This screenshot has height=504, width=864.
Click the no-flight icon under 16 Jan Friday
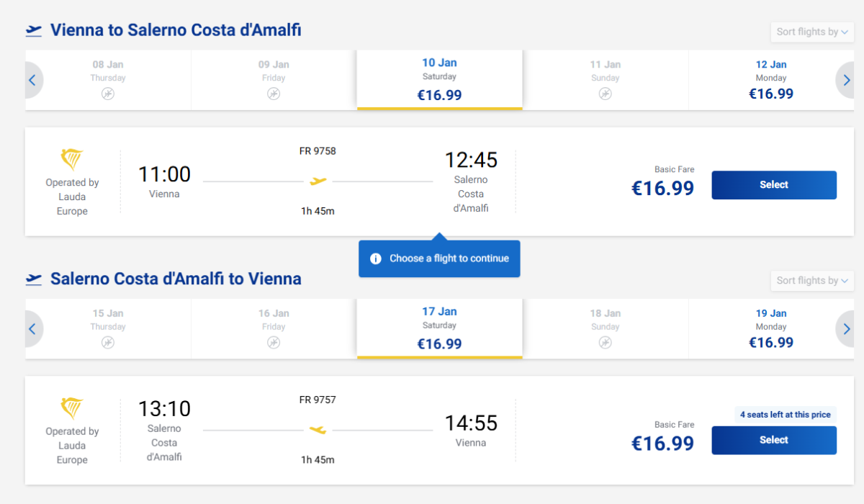coord(274,343)
